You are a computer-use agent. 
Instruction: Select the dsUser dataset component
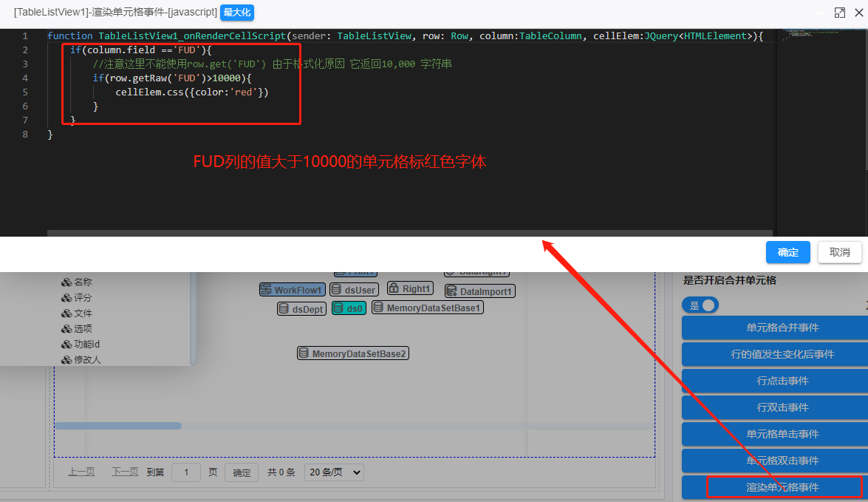(353, 290)
